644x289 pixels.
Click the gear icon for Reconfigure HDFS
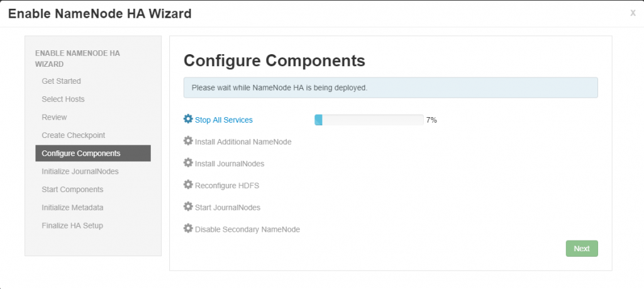[x=188, y=184]
